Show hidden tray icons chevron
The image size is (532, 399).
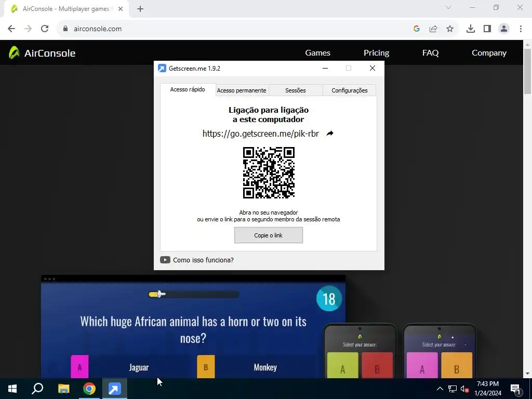[x=440, y=389]
